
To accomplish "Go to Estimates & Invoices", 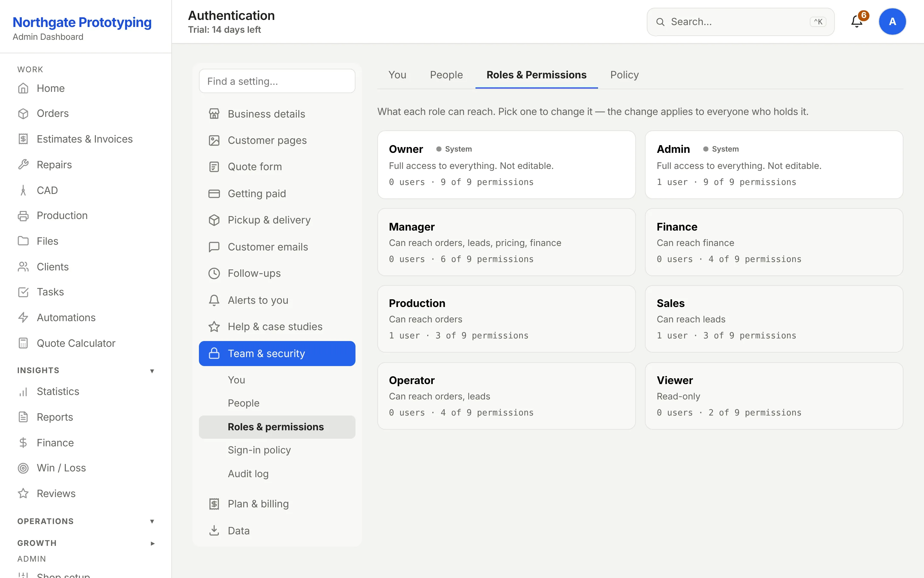I will click(x=86, y=139).
